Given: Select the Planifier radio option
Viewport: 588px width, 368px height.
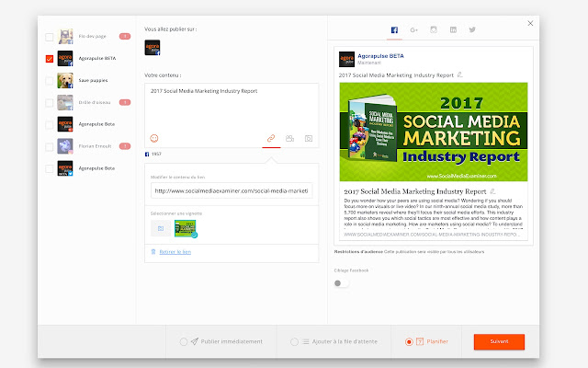Looking at the screenshot, I should pos(409,341).
